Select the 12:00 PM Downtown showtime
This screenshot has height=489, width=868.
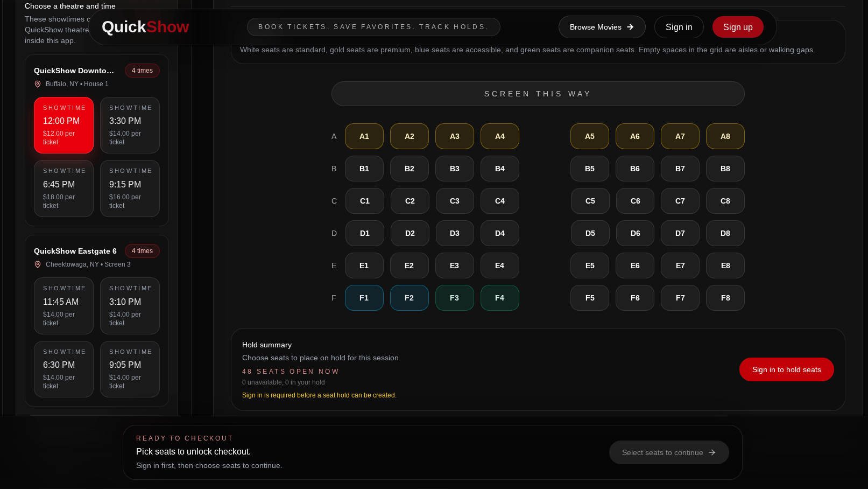pyautogui.click(x=63, y=125)
